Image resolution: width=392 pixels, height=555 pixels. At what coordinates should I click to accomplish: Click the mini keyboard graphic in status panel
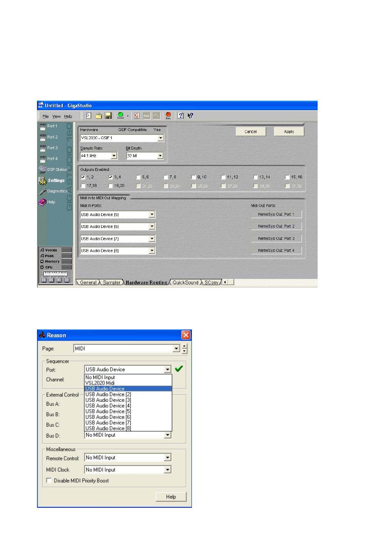tap(55, 274)
